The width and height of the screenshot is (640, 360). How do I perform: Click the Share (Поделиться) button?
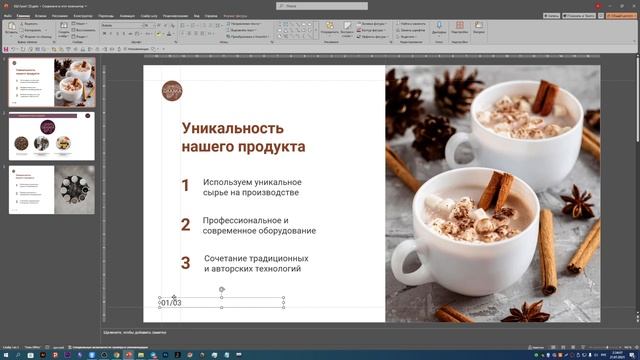[621, 16]
